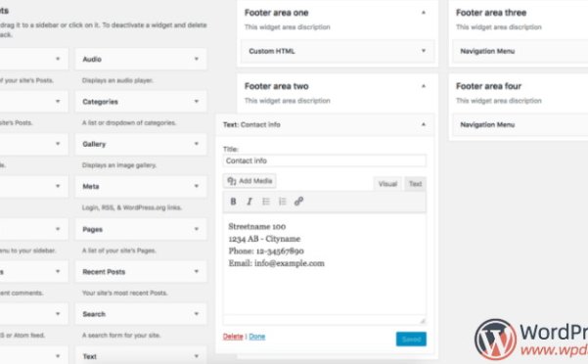Click the blue Saved button
Viewport: 588px width, 364px height.
tap(411, 340)
